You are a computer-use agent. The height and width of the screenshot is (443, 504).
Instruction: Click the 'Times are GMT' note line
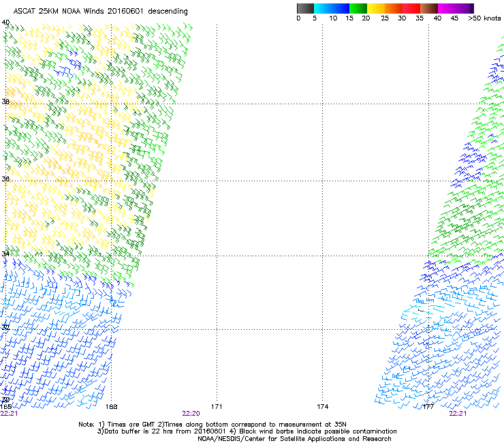[x=212, y=425]
